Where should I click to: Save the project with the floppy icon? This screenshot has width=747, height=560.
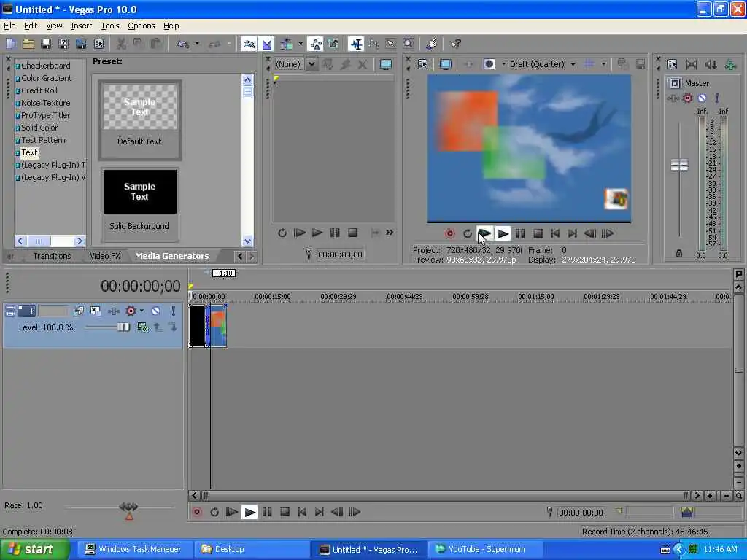click(x=46, y=44)
